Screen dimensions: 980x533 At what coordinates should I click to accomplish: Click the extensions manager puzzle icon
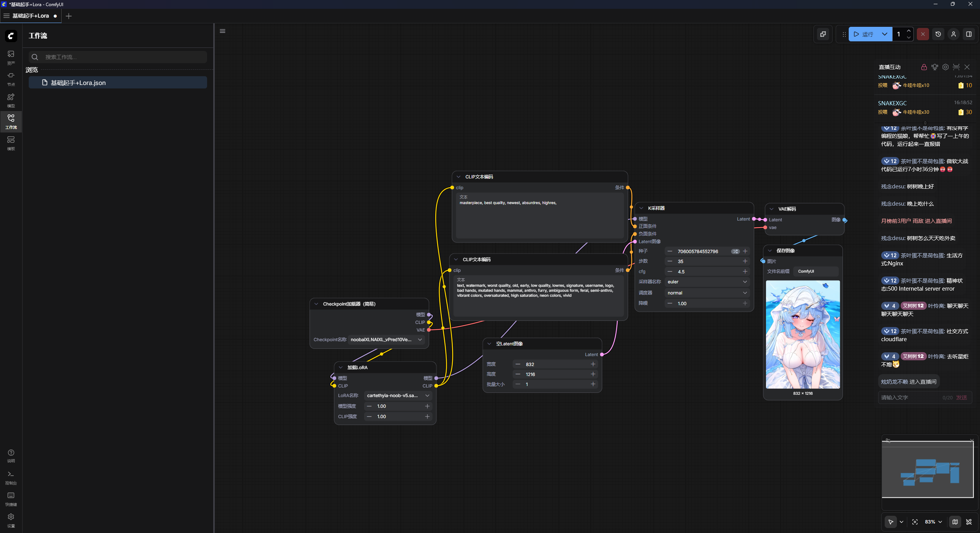[823, 34]
